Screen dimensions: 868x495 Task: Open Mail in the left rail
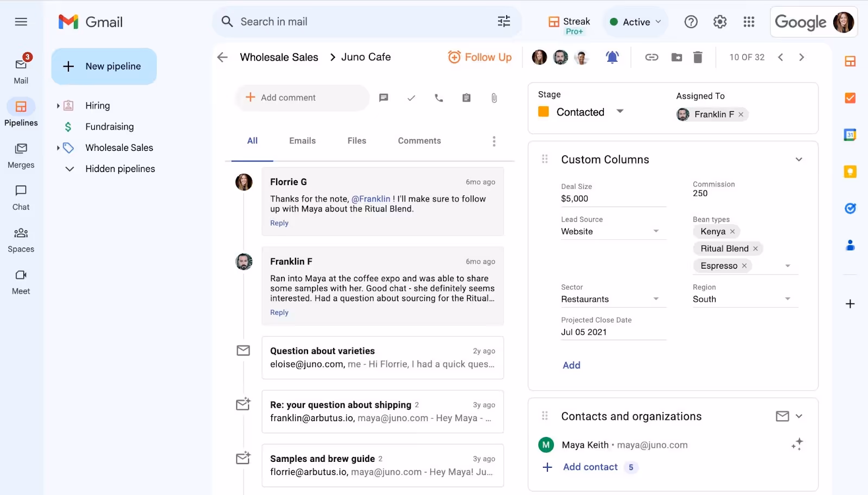(x=21, y=69)
